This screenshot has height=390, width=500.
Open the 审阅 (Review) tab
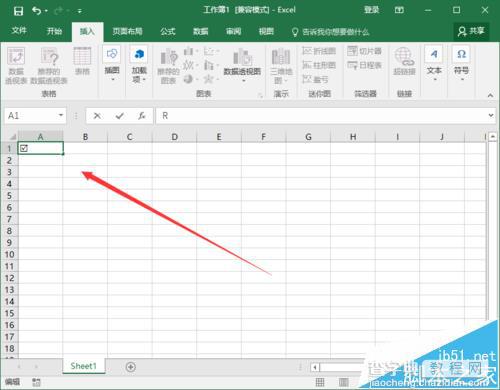pyautogui.click(x=233, y=31)
